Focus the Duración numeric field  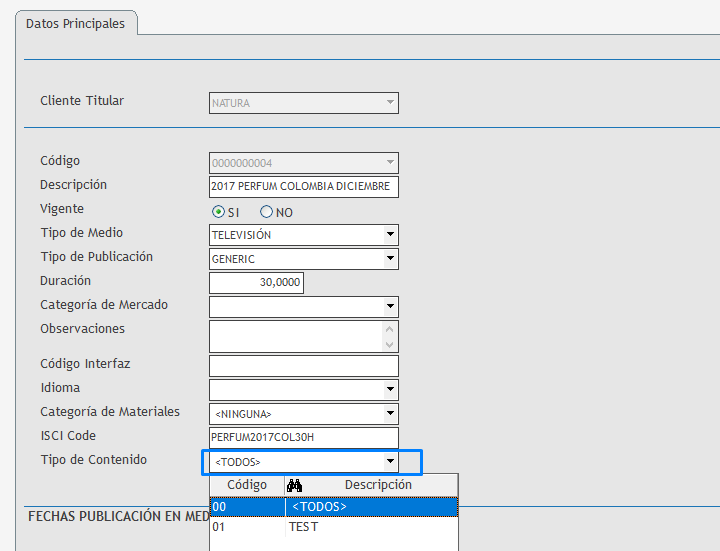(256, 283)
